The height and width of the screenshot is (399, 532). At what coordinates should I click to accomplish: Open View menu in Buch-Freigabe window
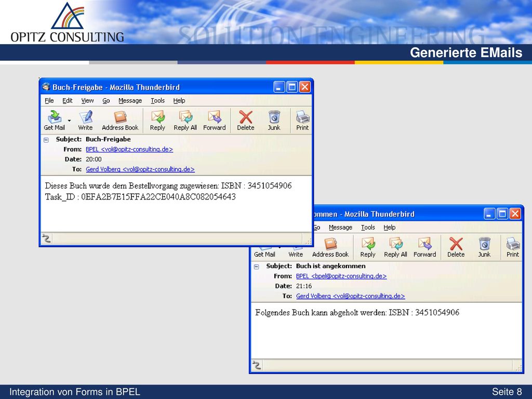[87, 100]
